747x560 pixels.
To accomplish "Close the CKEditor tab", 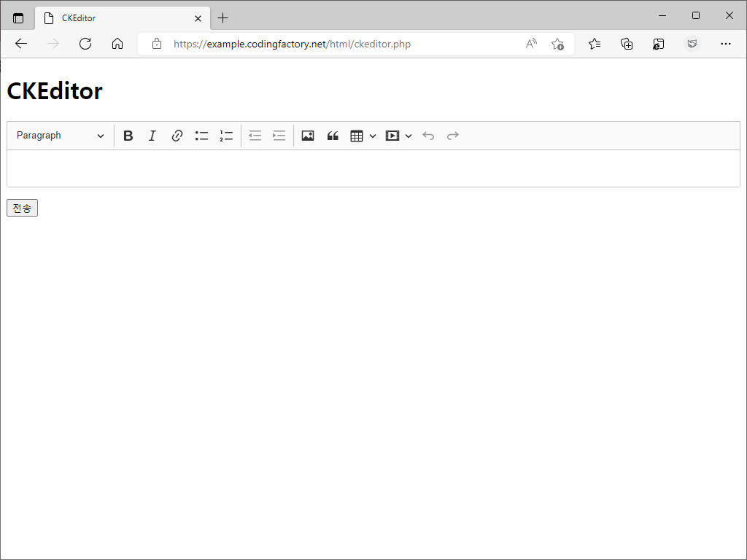I will pos(198,18).
